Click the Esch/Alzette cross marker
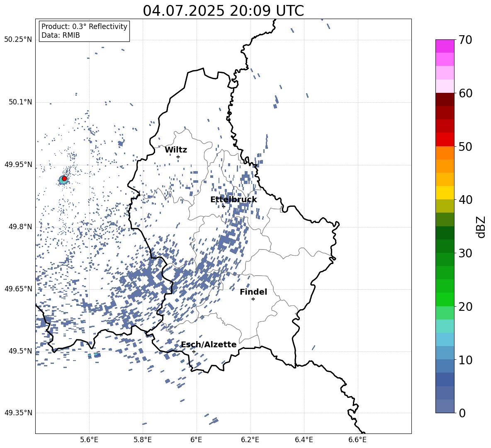This screenshot has height=448, width=491. tap(194, 351)
